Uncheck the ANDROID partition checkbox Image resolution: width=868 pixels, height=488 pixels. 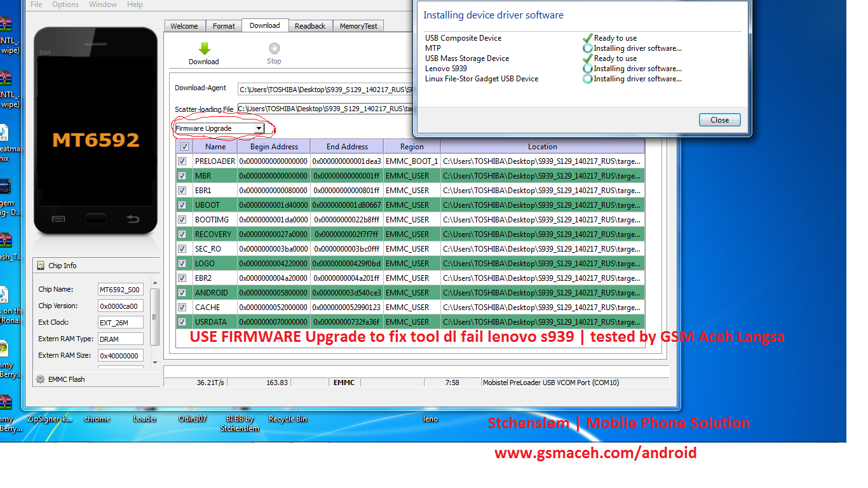182,293
